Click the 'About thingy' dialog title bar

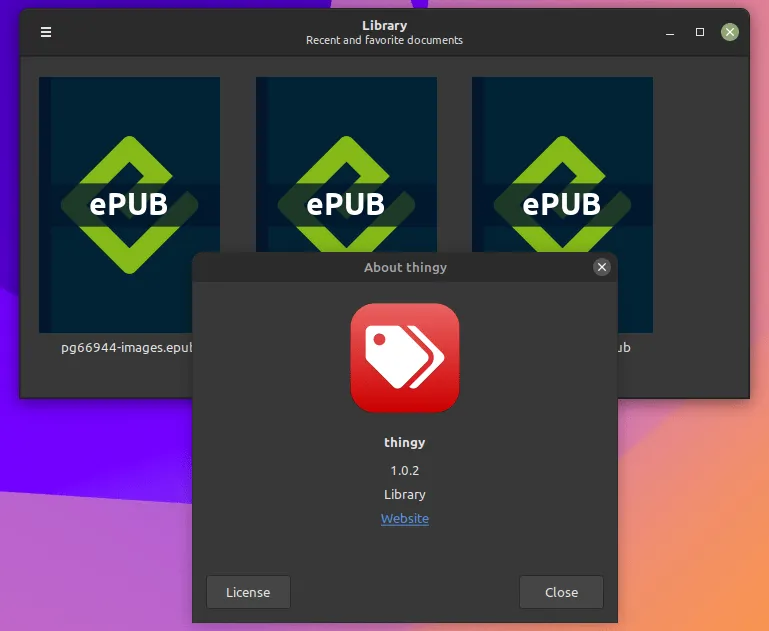404,267
